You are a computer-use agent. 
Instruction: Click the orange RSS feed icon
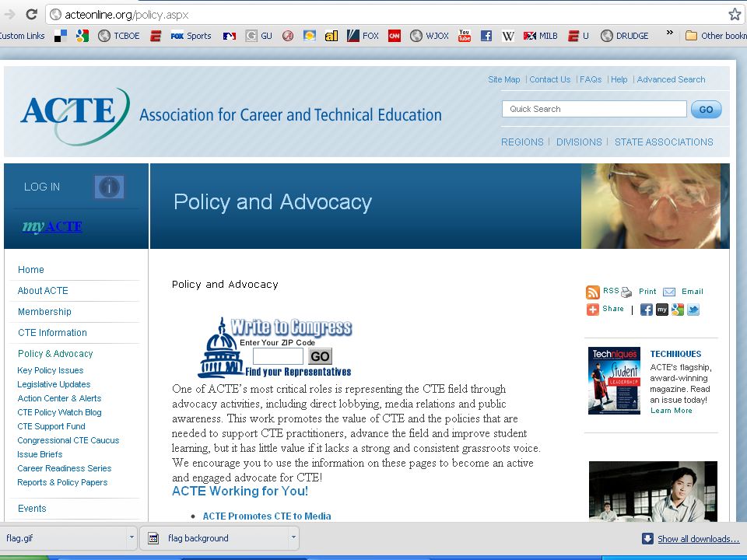tap(593, 292)
